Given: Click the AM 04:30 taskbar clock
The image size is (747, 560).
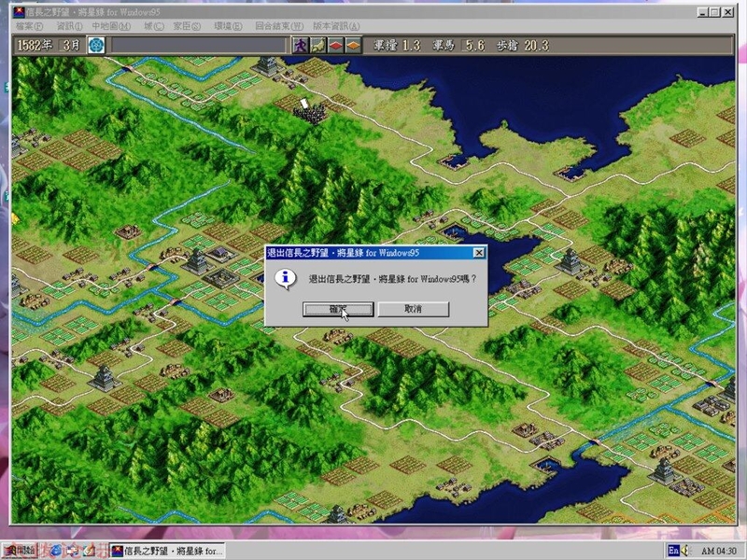Looking at the screenshot, I should click(x=718, y=551).
